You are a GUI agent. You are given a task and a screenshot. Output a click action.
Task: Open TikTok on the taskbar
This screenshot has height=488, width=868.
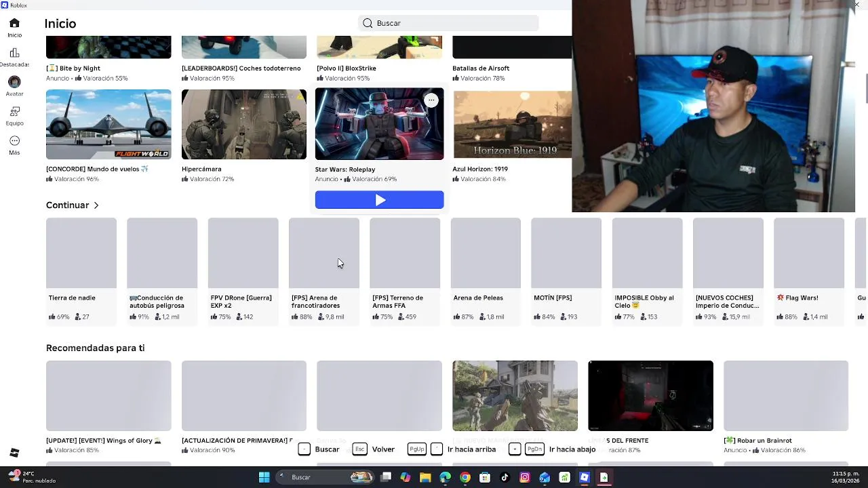click(x=505, y=477)
